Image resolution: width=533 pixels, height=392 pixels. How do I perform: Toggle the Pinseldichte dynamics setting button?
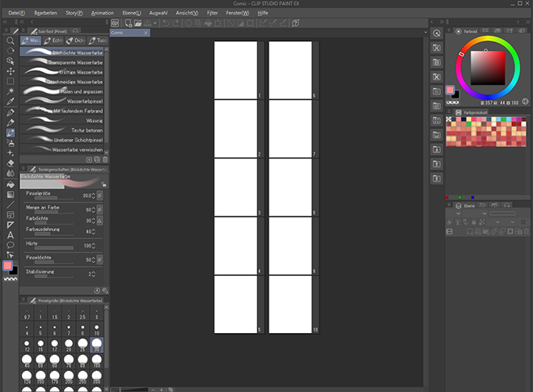[99, 259]
